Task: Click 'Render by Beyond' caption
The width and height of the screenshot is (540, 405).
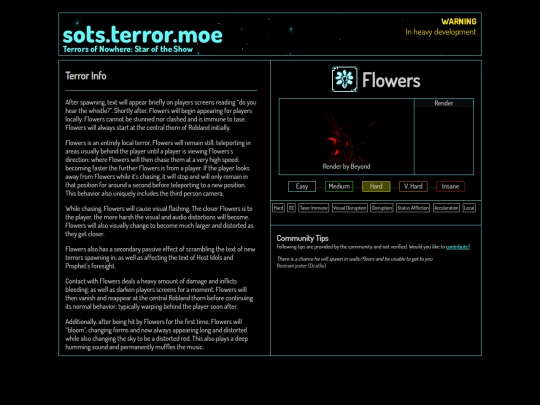Action: [x=346, y=167]
